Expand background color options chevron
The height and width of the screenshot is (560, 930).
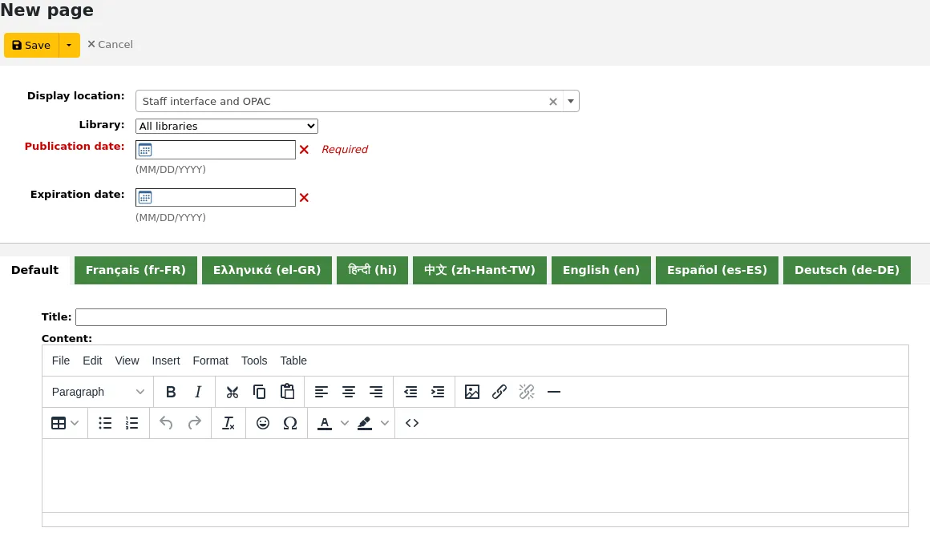(x=385, y=423)
